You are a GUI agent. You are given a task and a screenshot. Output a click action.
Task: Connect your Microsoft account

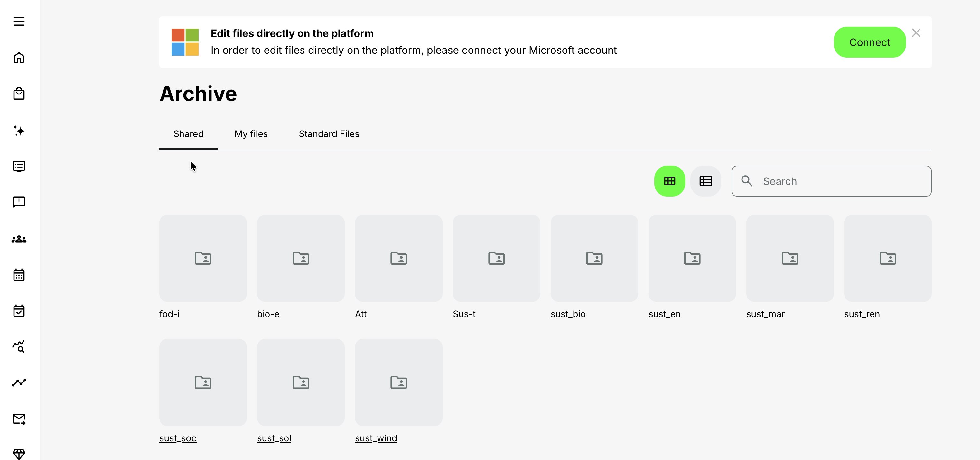[870, 42]
